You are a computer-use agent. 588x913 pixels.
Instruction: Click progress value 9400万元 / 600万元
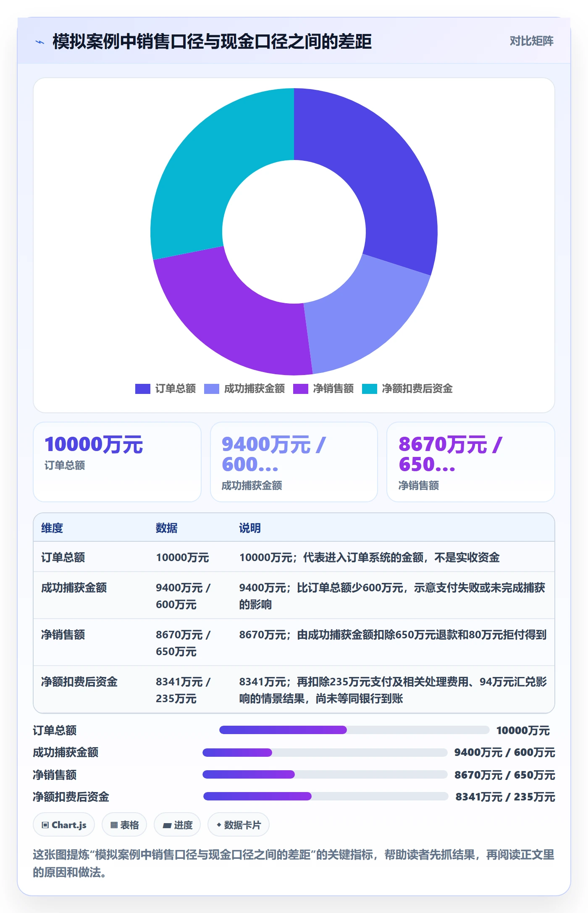pos(504,752)
